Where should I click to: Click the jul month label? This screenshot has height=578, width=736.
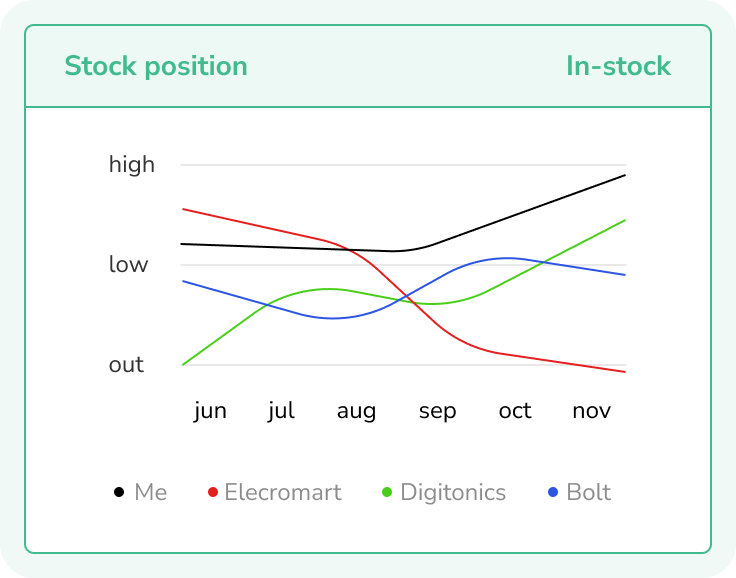pyautogui.click(x=281, y=412)
